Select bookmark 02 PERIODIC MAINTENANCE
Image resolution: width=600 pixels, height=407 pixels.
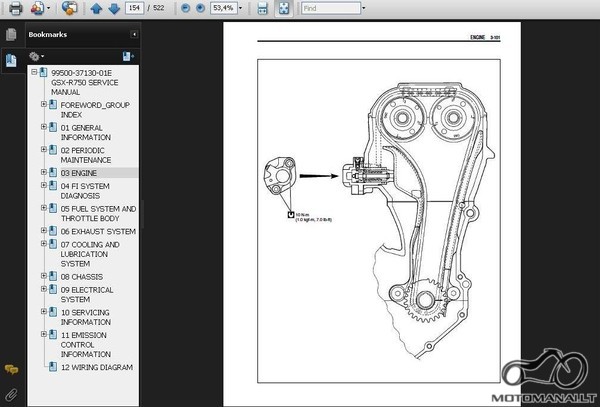click(86, 155)
